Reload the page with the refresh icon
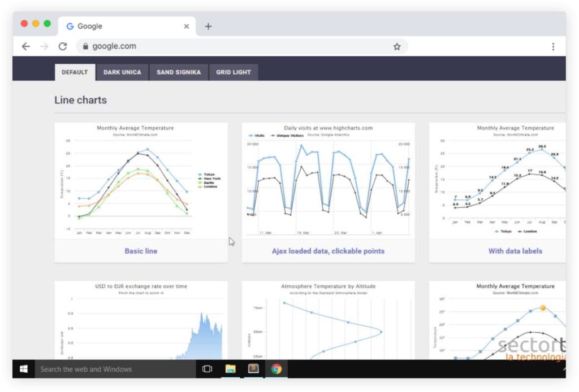The height and width of the screenshot is (392, 579). click(x=63, y=46)
